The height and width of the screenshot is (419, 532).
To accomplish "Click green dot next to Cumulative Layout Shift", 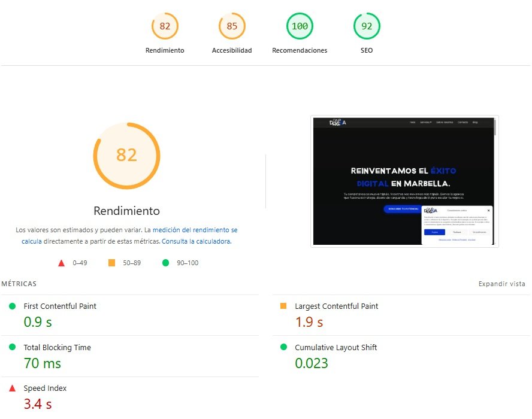I will [283, 347].
